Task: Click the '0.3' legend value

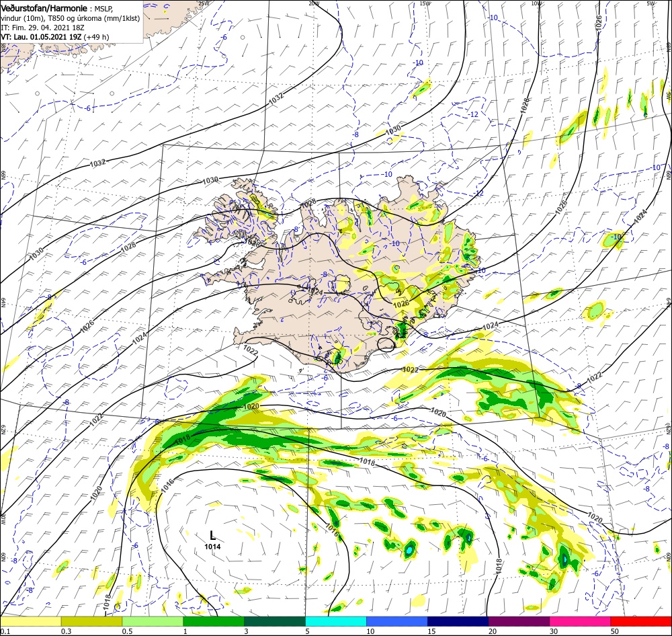Action: [x=66, y=631]
